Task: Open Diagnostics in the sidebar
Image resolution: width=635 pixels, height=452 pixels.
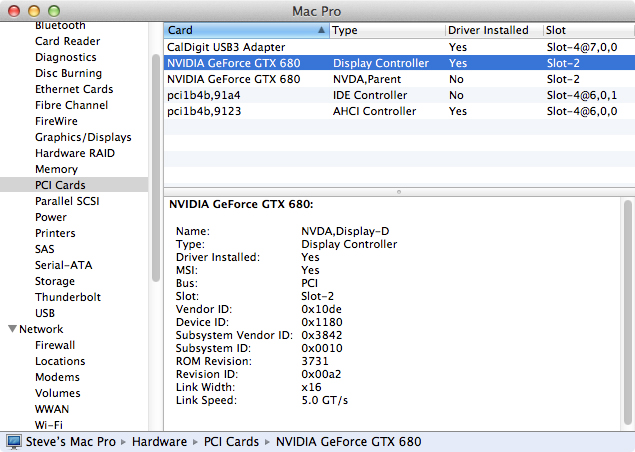Action: (66, 58)
